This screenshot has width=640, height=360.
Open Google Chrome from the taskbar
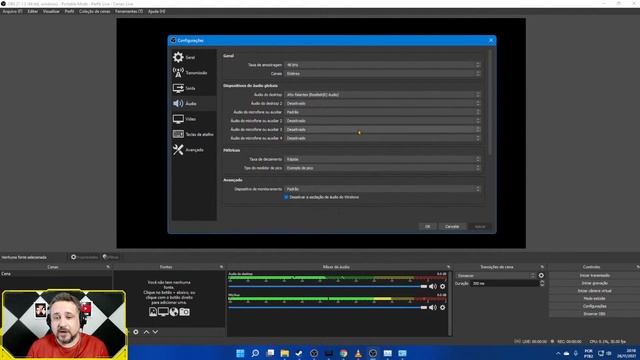pyautogui.click(x=344, y=353)
